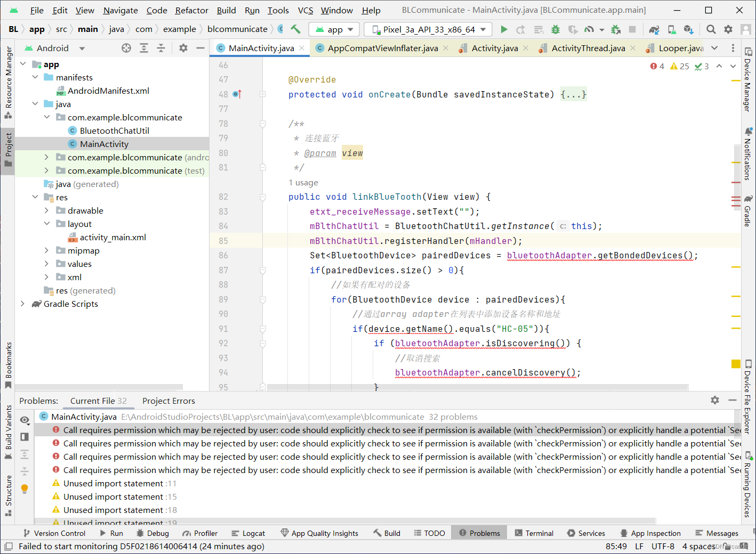
Task: Expand the mipmap folder
Action: pyautogui.click(x=46, y=250)
